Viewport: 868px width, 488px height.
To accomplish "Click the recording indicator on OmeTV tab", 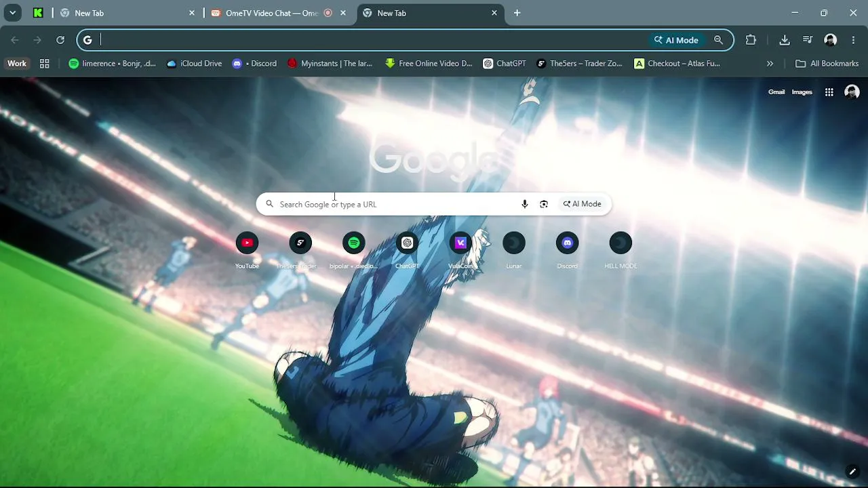I will click(x=328, y=13).
